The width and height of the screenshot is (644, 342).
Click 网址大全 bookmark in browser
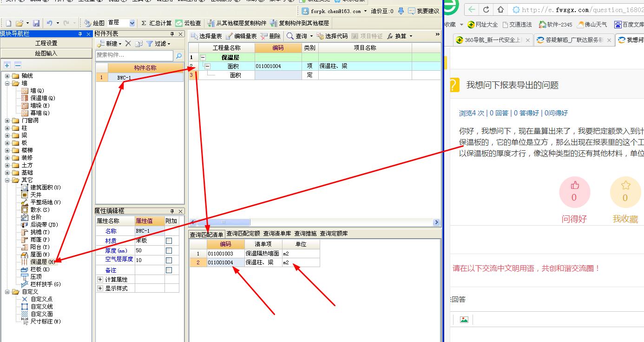point(483,24)
